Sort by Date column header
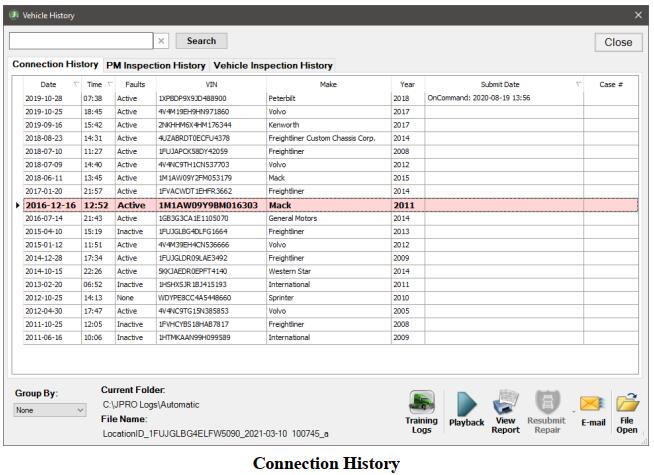Screen dimensions: 654x475 pyautogui.click(x=48, y=84)
